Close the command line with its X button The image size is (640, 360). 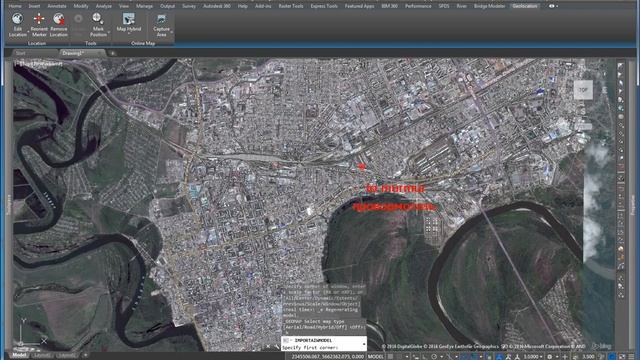pos(268,347)
